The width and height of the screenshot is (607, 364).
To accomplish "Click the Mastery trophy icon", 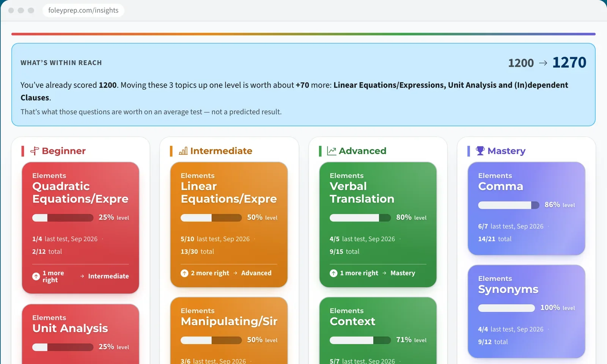I will click(x=480, y=151).
